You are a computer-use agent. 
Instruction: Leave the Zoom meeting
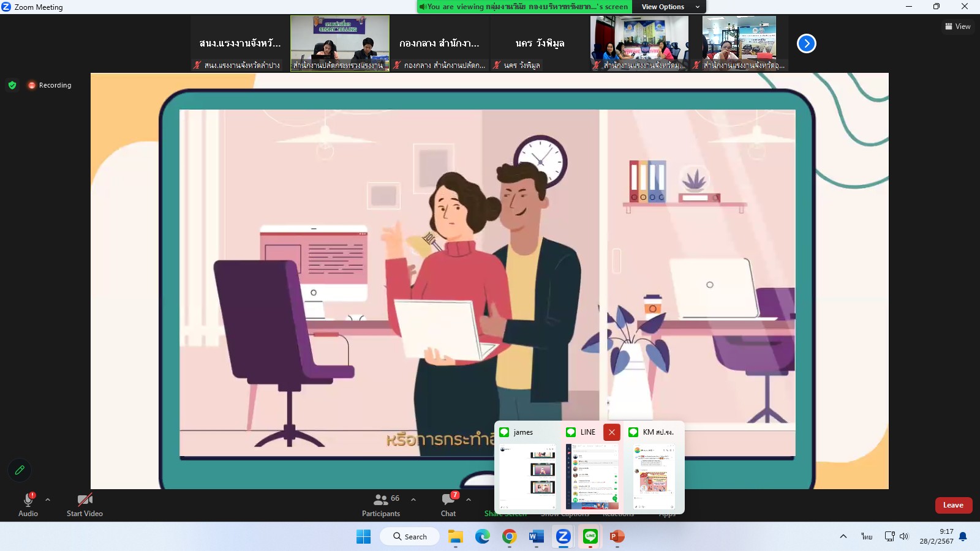pyautogui.click(x=954, y=505)
